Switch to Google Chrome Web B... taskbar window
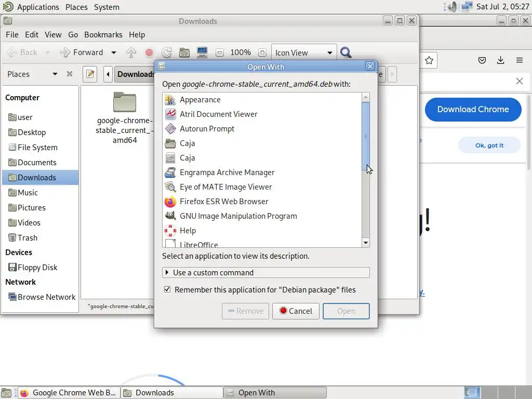Viewport: 532px width, 399px height. coord(69,393)
